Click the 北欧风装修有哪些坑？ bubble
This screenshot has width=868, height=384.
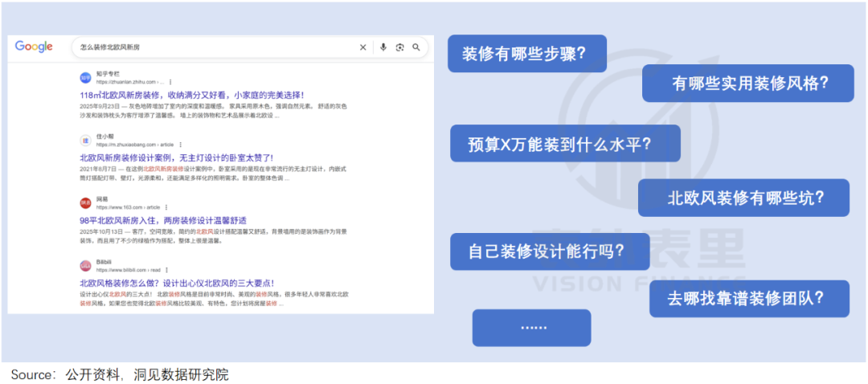[743, 198]
